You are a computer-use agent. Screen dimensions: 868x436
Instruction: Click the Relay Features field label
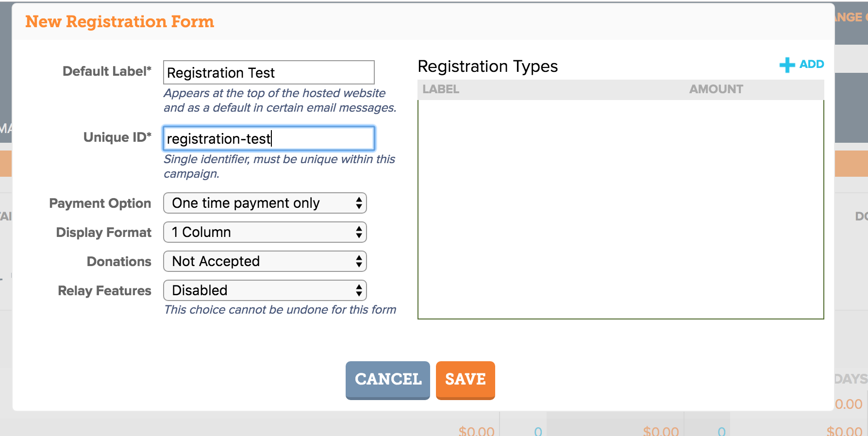(104, 291)
